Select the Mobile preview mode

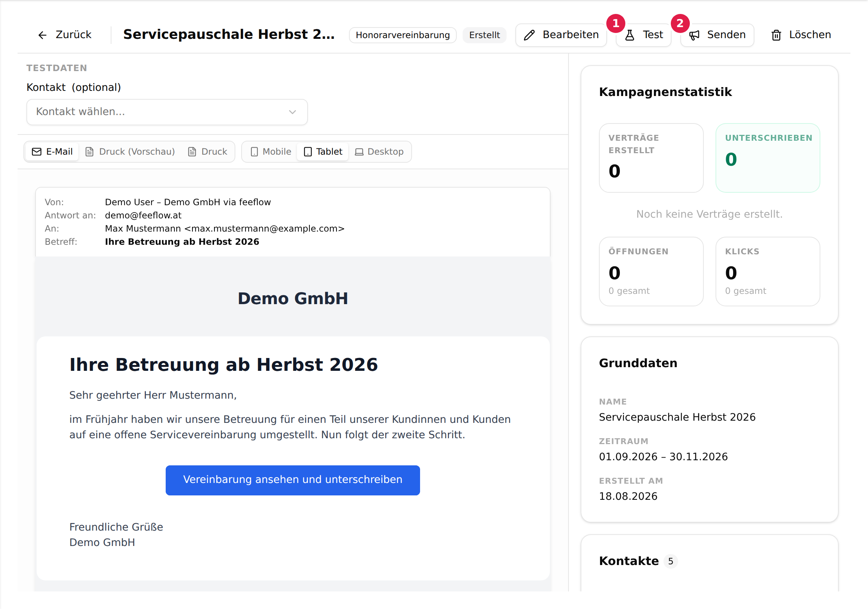[x=271, y=152]
